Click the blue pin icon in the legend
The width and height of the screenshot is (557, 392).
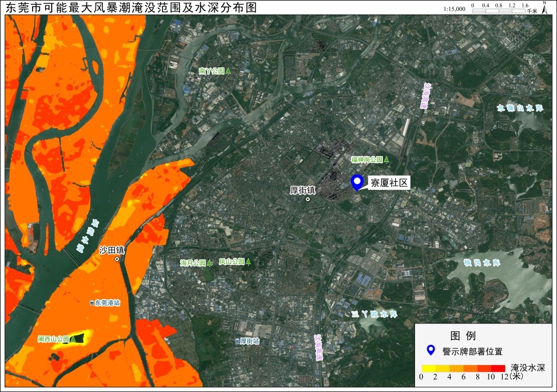coord(431,351)
